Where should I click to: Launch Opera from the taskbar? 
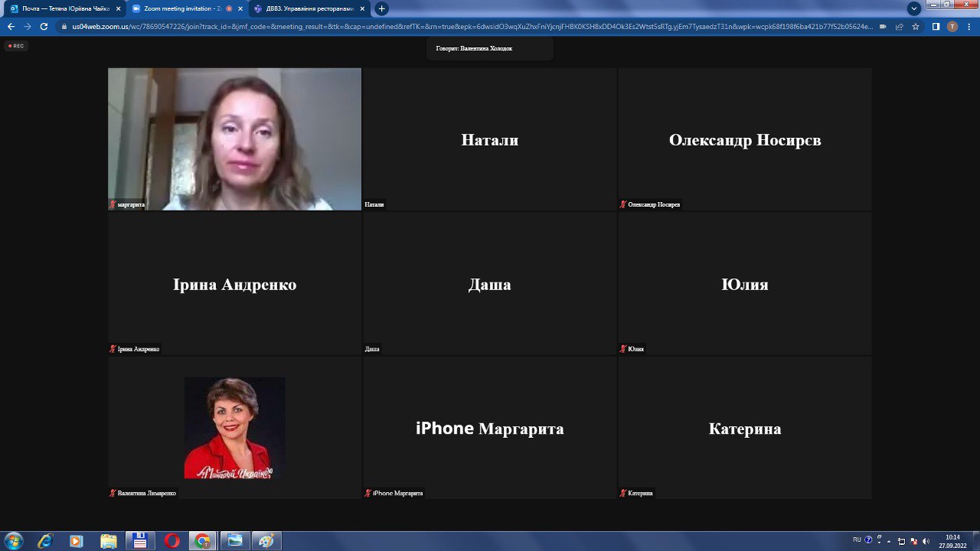[171, 541]
